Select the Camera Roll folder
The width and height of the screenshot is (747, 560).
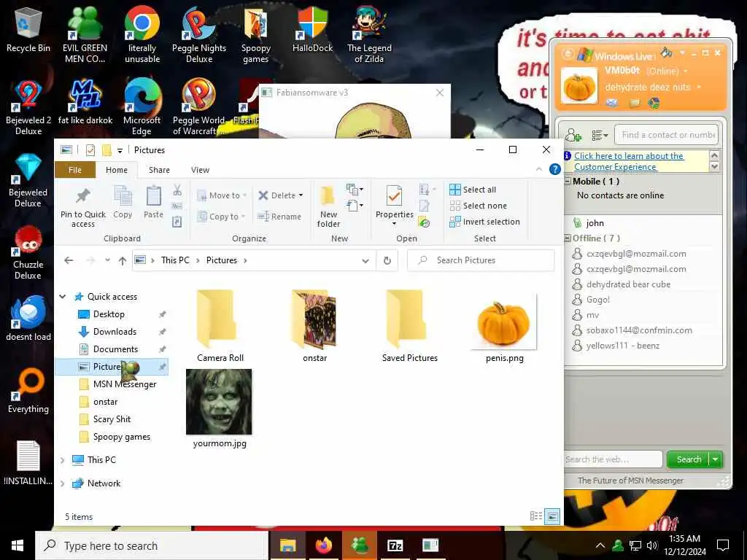coord(220,326)
